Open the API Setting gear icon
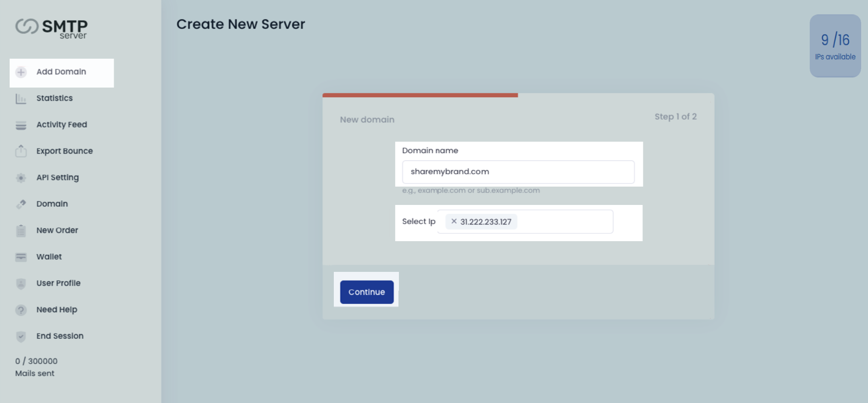 click(21, 178)
